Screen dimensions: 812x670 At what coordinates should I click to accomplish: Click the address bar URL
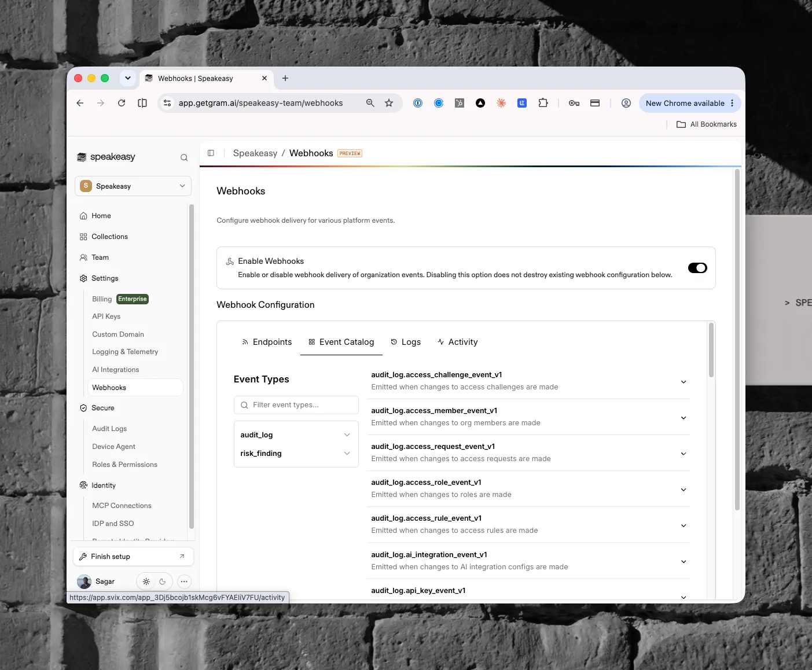[261, 103]
